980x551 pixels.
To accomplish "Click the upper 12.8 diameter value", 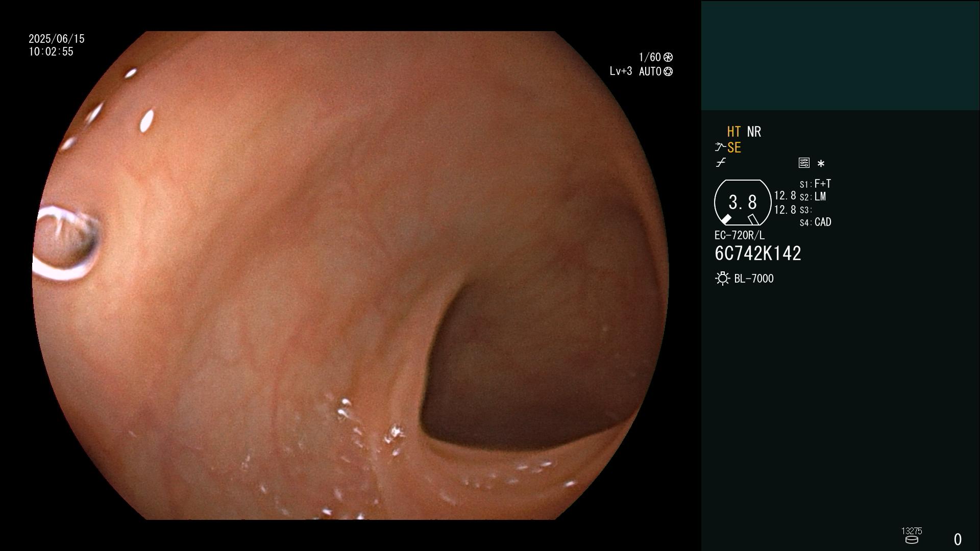I will (x=785, y=195).
